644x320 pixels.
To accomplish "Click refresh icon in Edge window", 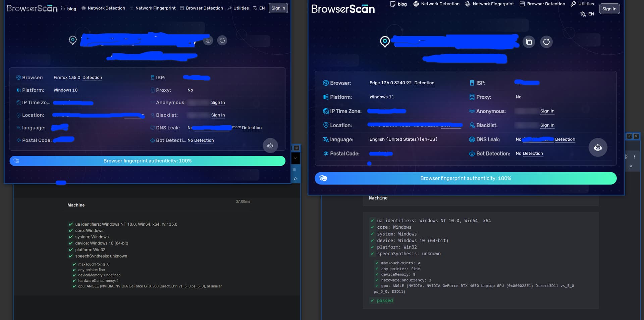I will (546, 42).
